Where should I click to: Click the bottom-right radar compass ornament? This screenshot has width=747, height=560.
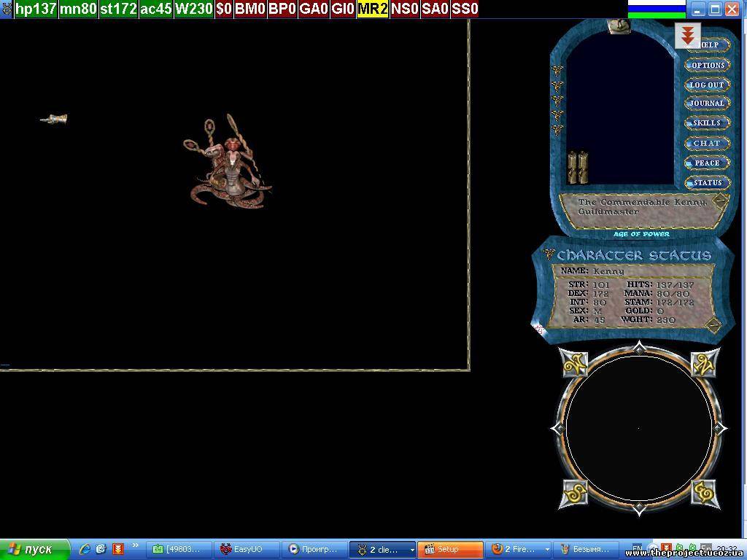point(705,494)
